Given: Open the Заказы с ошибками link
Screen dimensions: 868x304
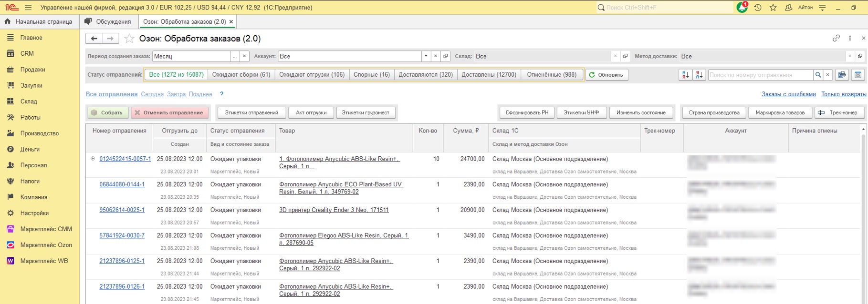Looking at the screenshot, I should point(788,94).
